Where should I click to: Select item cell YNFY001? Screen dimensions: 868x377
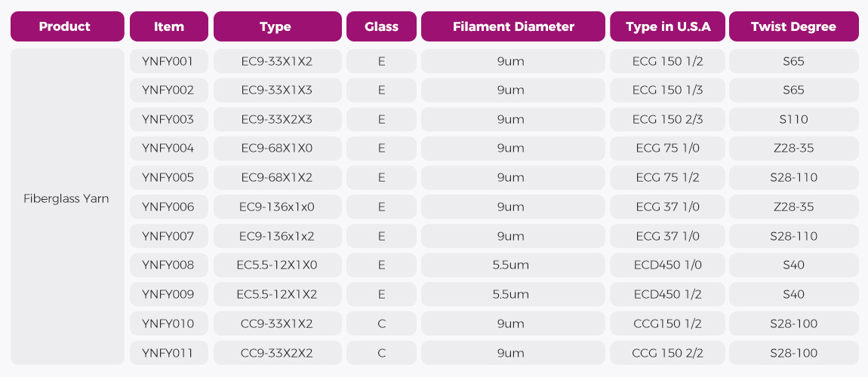(x=168, y=61)
